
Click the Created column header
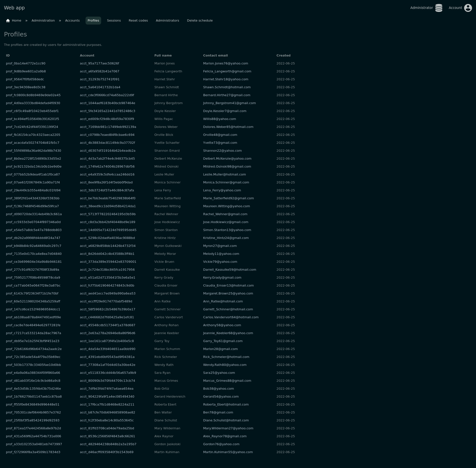click(283, 56)
